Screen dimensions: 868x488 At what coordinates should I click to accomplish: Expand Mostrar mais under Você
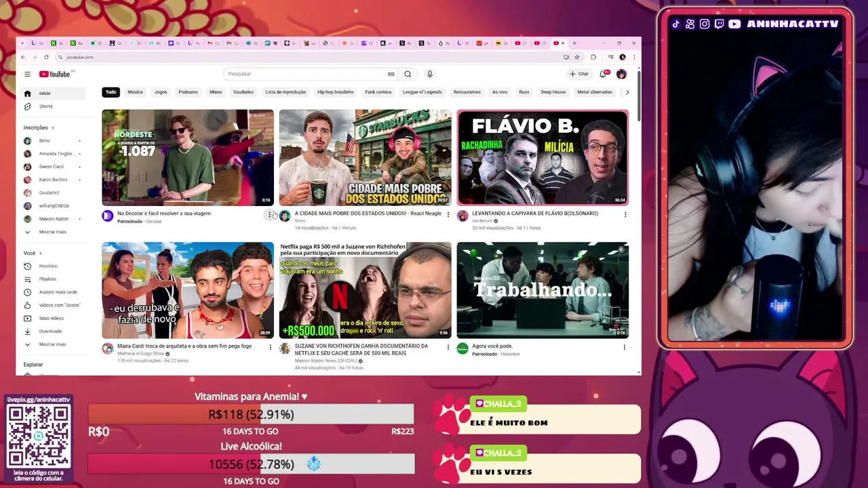point(54,344)
